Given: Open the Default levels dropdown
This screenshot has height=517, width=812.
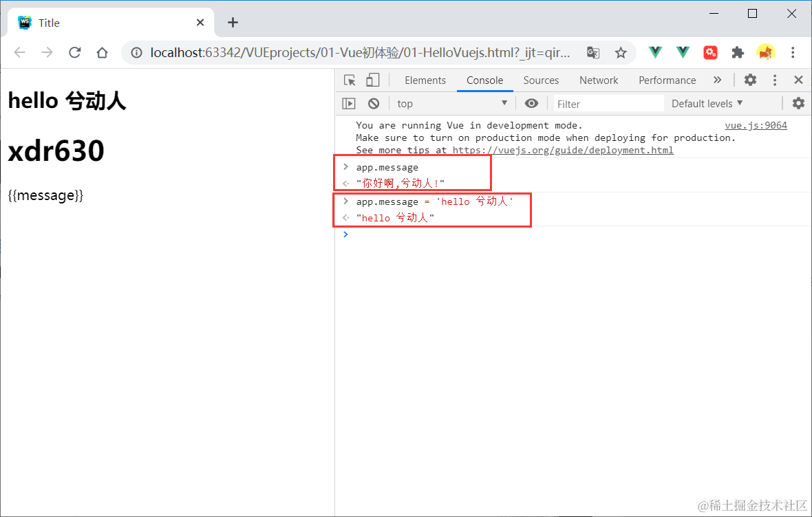Looking at the screenshot, I should click(x=707, y=104).
